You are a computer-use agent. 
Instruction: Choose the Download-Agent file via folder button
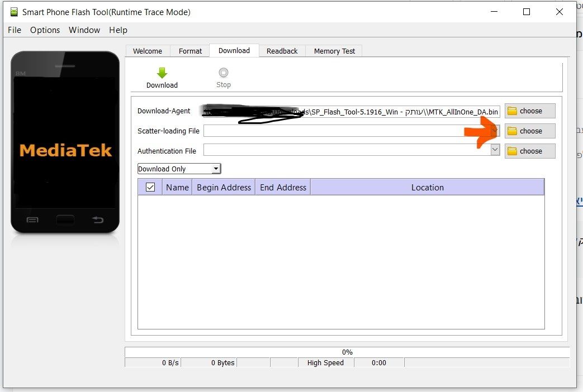point(529,111)
